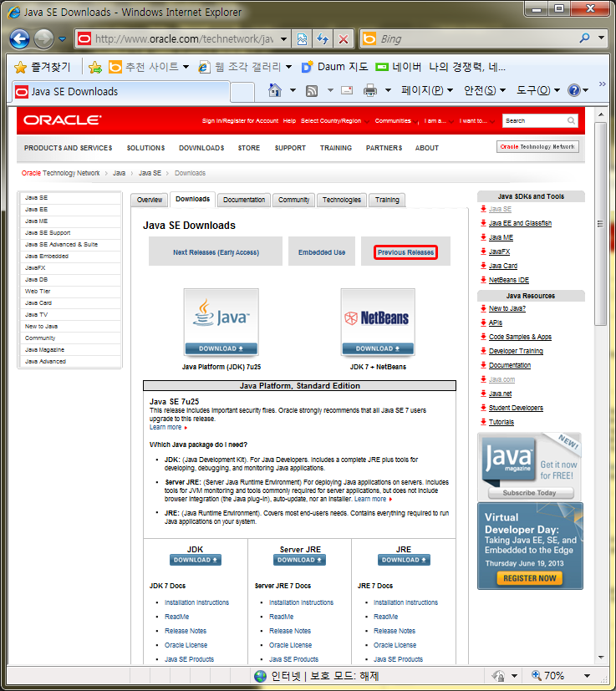Open 웹 조각 갤러리 web slice gallery
The image size is (616, 691).
[x=245, y=67]
